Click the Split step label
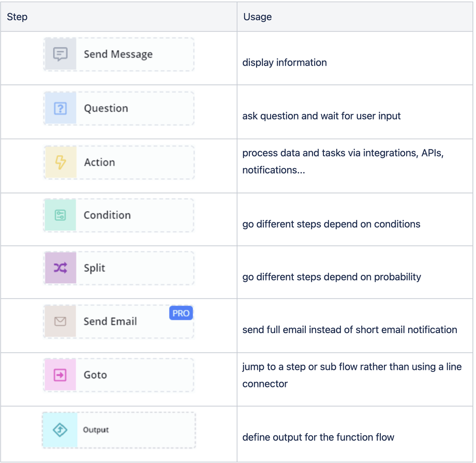The width and height of the screenshot is (476, 463). click(94, 268)
